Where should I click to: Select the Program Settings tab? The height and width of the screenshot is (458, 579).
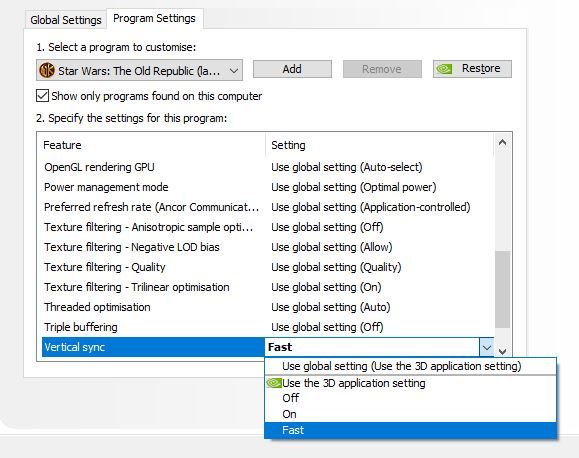point(154,18)
